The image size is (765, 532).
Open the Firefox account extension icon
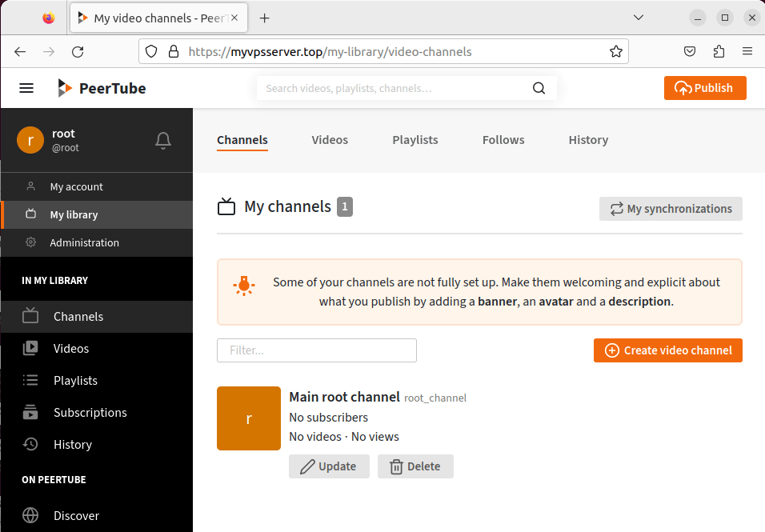click(x=689, y=51)
